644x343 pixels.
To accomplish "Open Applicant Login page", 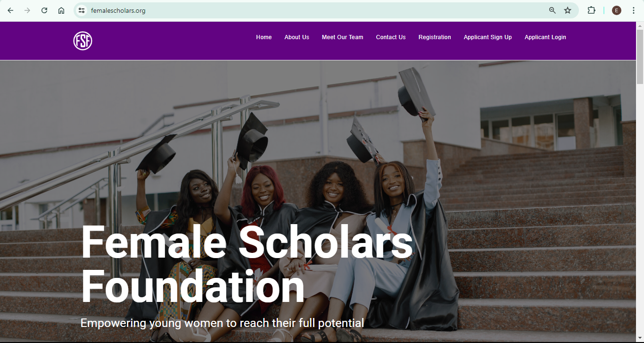I will point(545,37).
